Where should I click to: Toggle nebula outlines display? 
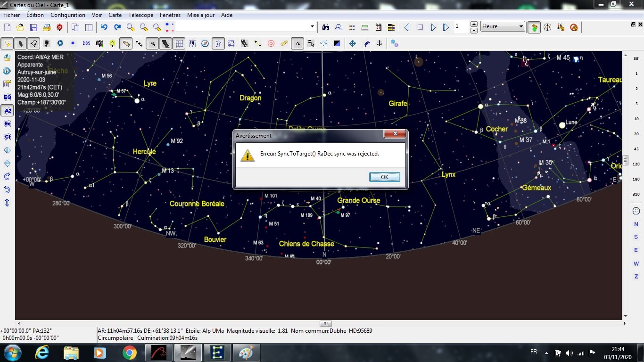33,43
